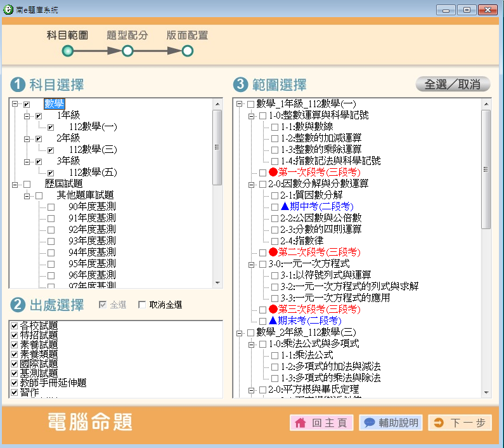
Task: Click the second step circle under 題型配分
Action: (127, 51)
